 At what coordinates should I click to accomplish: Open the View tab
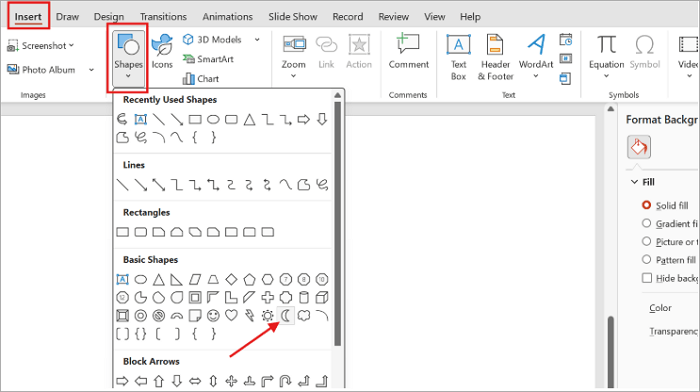click(435, 17)
